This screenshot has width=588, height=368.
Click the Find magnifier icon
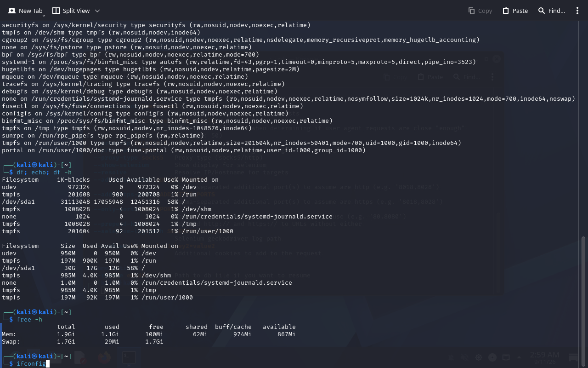pos(542,11)
